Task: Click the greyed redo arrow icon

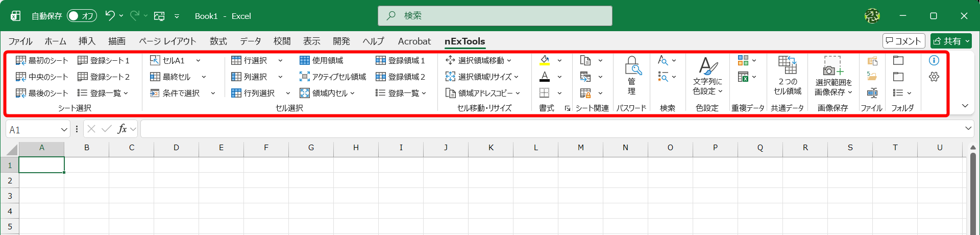Action: tap(135, 16)
